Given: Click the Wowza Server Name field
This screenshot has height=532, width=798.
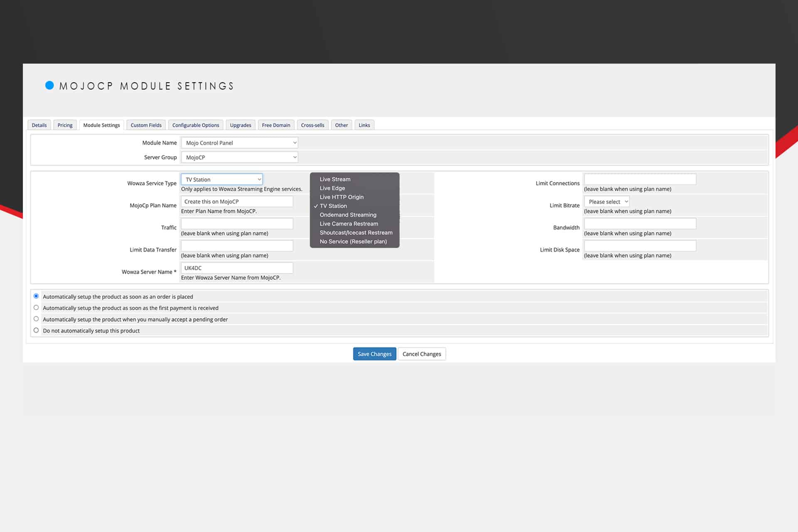Looking at the screenshot, I should click(237, 268).
